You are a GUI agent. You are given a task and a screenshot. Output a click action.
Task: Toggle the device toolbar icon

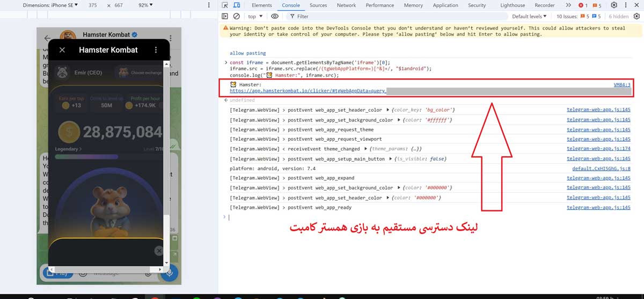pos(236,5)
